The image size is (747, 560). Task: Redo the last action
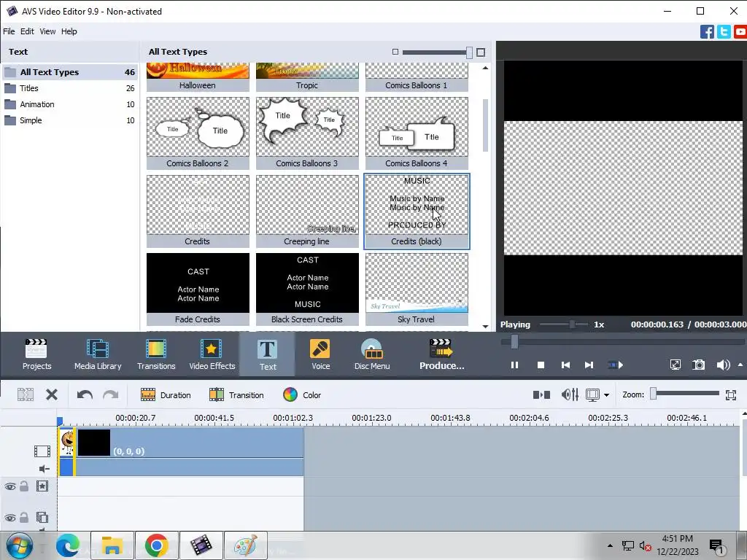111,394
